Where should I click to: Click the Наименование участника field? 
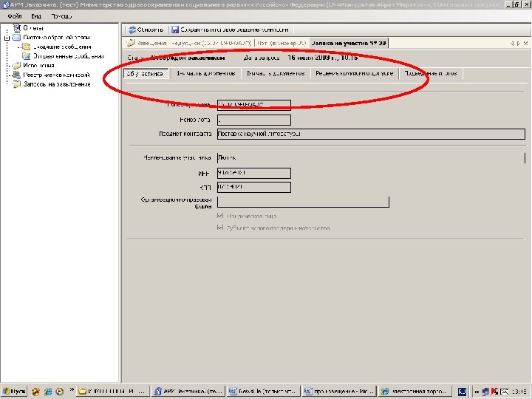[371, 158]
